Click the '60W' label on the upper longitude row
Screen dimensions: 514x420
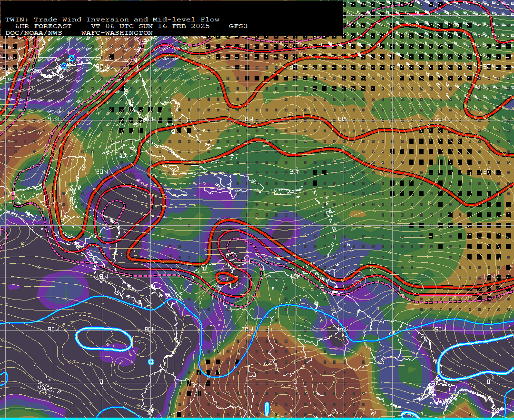(344, 119)
